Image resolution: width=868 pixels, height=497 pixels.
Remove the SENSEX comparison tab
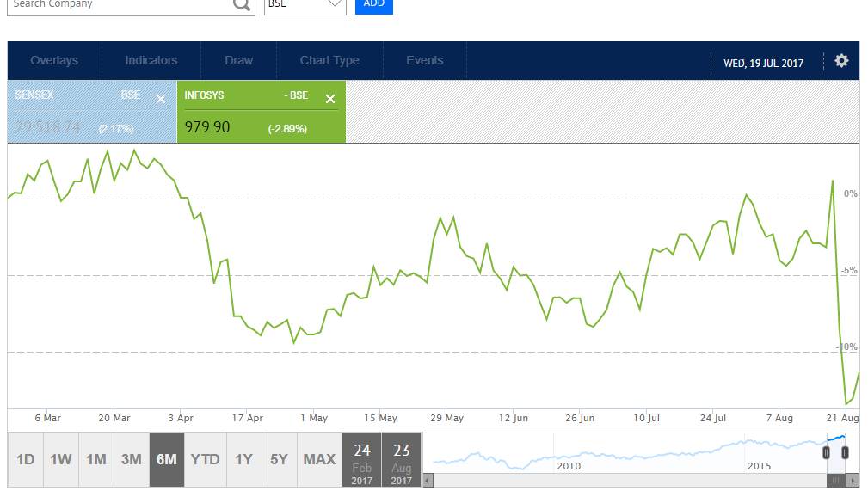(160, 99)
